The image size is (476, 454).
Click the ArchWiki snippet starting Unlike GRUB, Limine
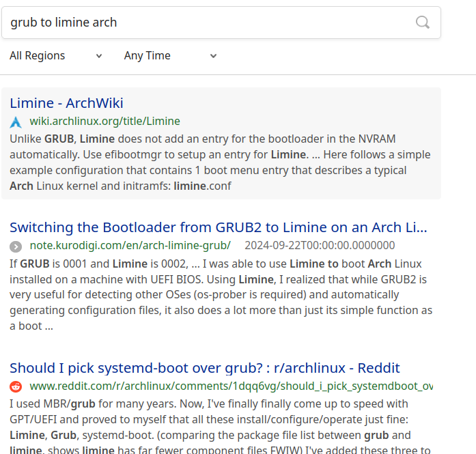click(x=220, y=162)
